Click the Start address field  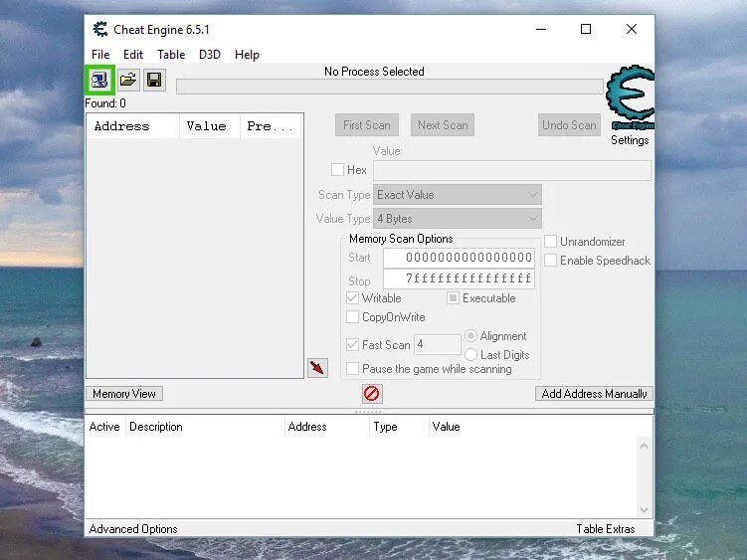(459, 258)
